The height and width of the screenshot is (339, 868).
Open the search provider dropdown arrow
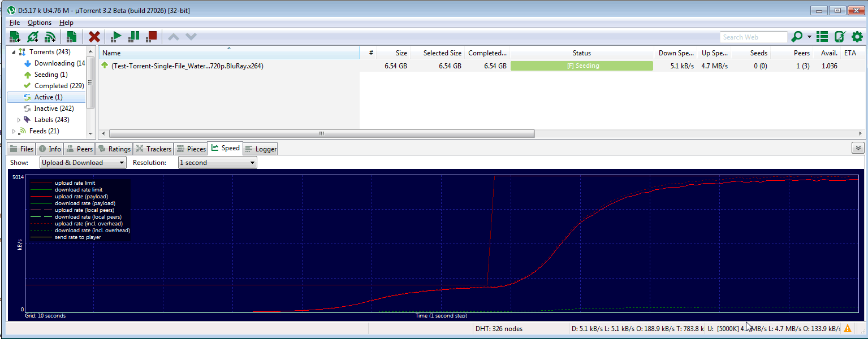click(809, 37)
